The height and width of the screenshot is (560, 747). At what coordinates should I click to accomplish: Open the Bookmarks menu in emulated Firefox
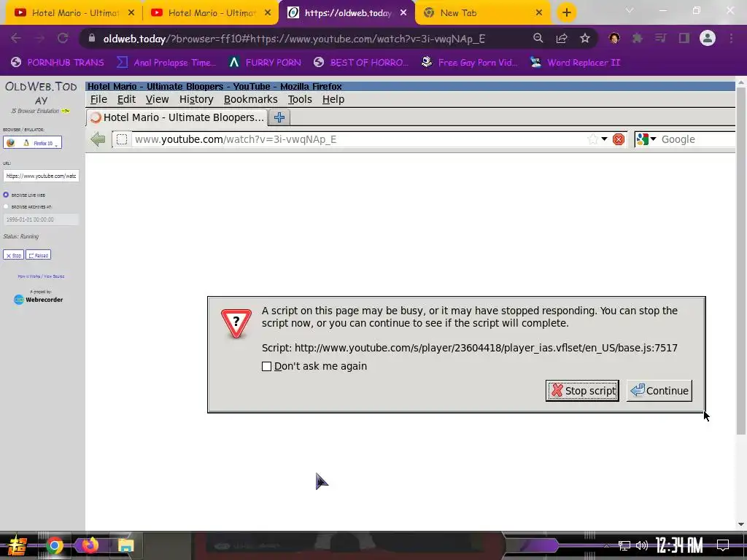251,99
